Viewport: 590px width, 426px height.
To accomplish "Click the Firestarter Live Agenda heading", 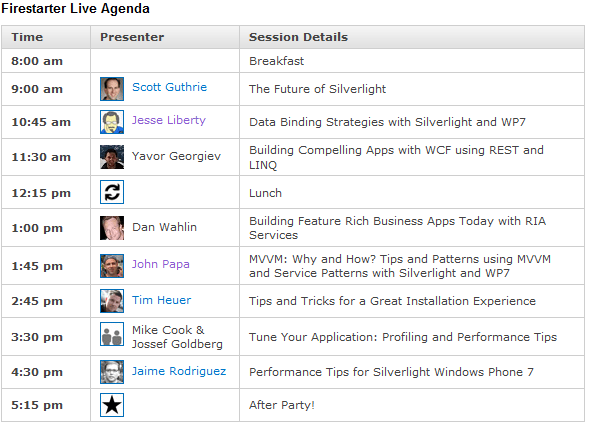I will (x=75, y=8).
